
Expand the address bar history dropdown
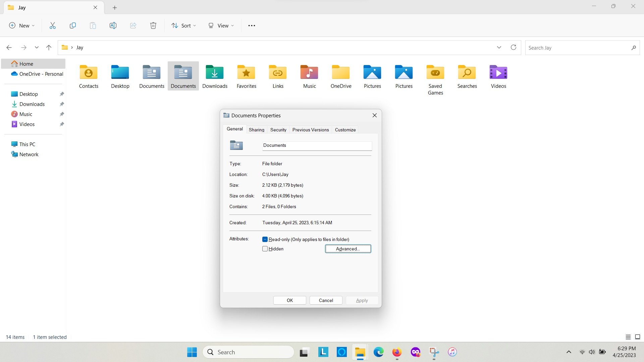[x=499, y=47]
